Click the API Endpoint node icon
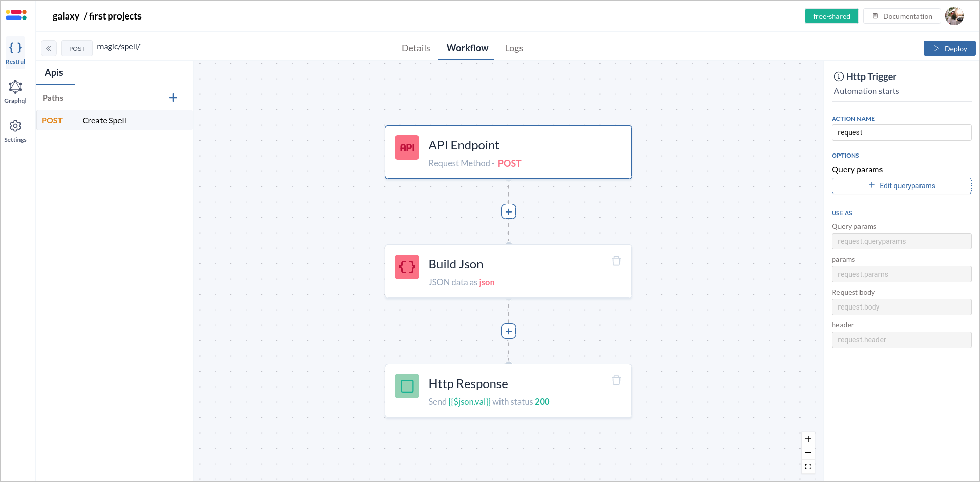The height and width of the screenshot is (482, 980). click(x=407, y=147)
